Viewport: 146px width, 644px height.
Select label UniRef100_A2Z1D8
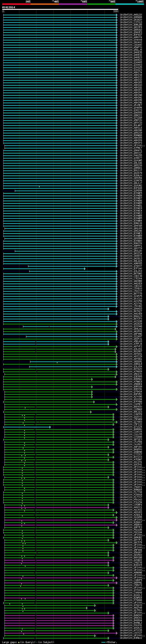(x=131, y=321)
